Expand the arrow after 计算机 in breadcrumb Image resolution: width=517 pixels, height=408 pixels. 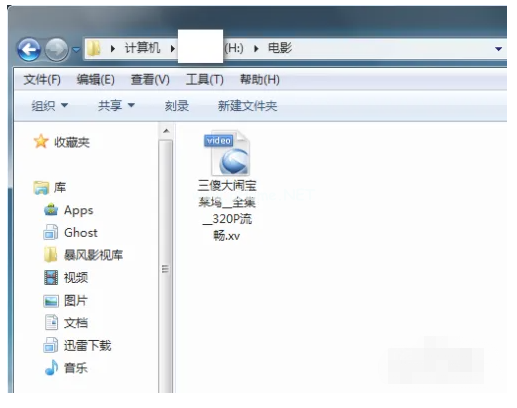[172, 49]
